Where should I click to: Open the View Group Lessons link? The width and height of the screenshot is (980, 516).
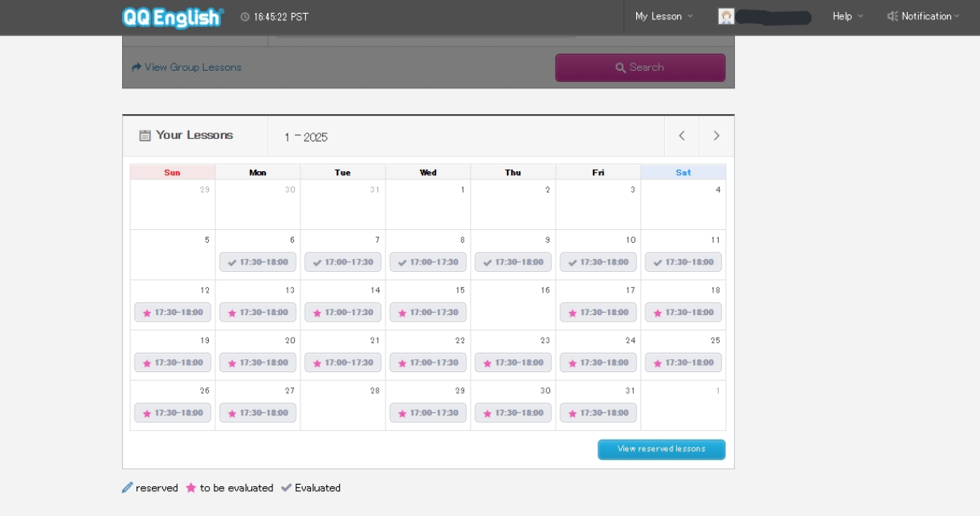point(186,68)
